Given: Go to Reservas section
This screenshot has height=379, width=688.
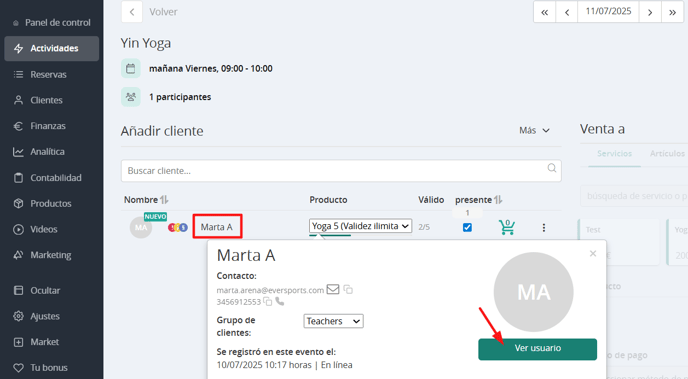Looking at the screenshot, I should 48,75.
